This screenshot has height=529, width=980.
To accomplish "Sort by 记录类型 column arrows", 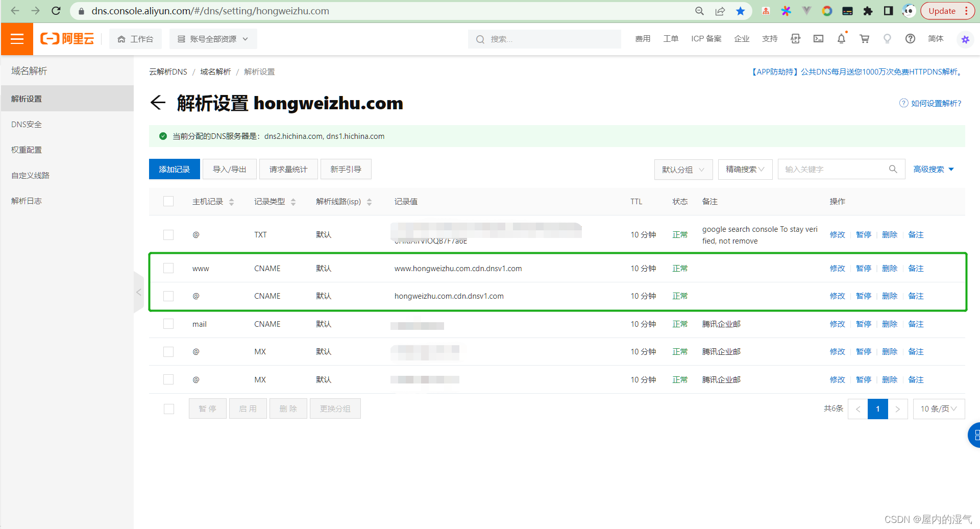I will click(x=293, y=202).
